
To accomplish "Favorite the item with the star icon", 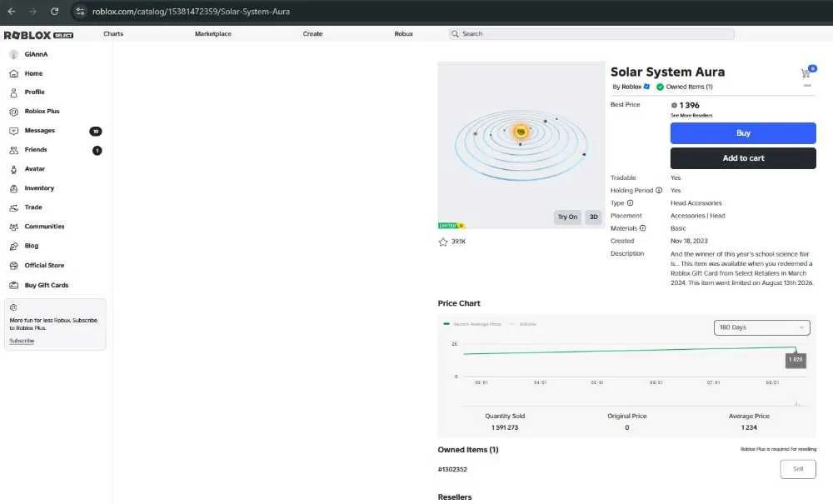I will pyautogui.click(x=443, y=242).
